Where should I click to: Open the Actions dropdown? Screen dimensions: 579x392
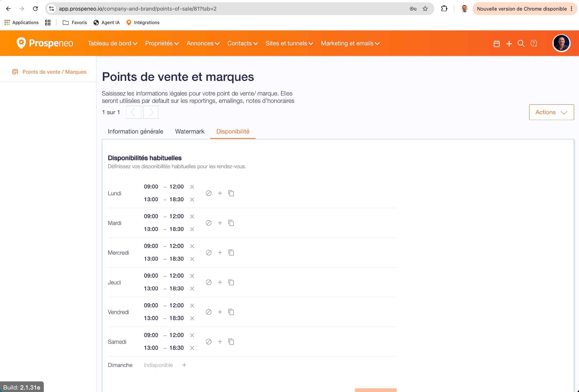tap(551, 112)
